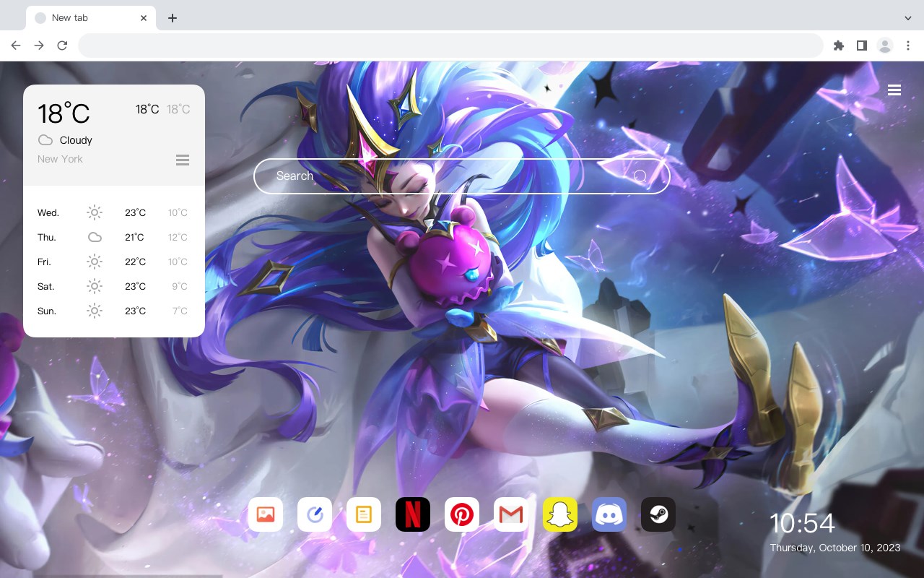Open the Chrome profile avatar

coord(885,46)
